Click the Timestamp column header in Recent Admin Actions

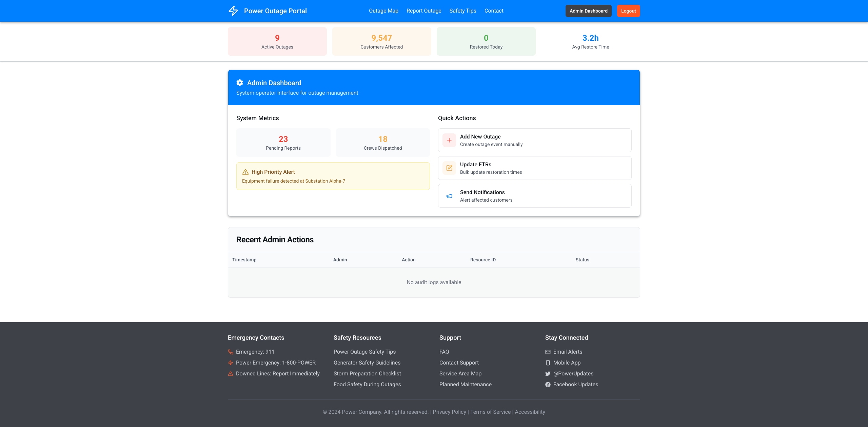[x=244, y=260]
